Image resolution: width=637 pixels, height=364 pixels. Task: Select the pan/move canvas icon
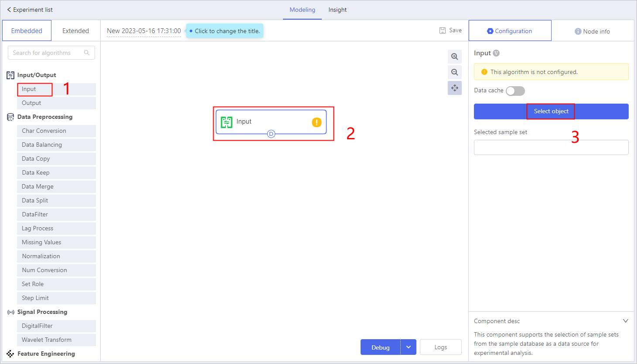454,88
